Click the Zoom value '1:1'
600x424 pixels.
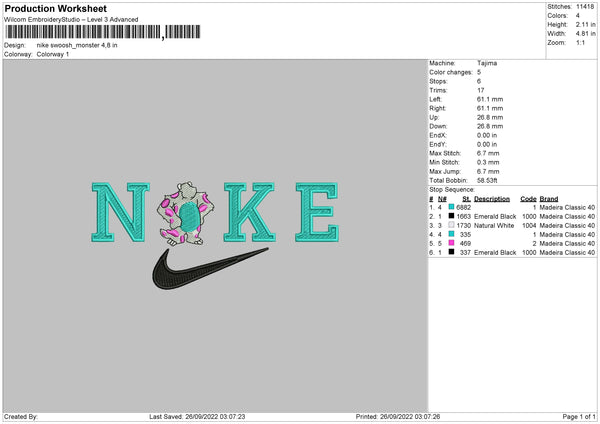click(580, 43)
